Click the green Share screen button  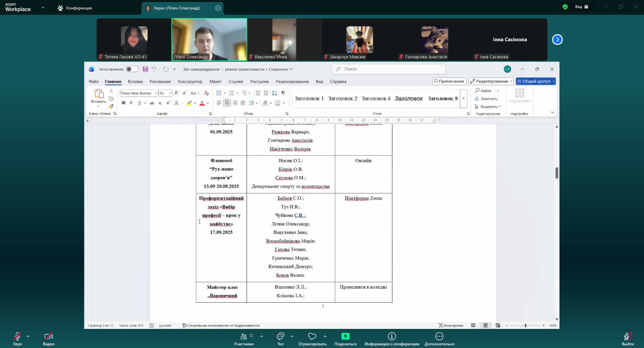click(x=345, y=337)
